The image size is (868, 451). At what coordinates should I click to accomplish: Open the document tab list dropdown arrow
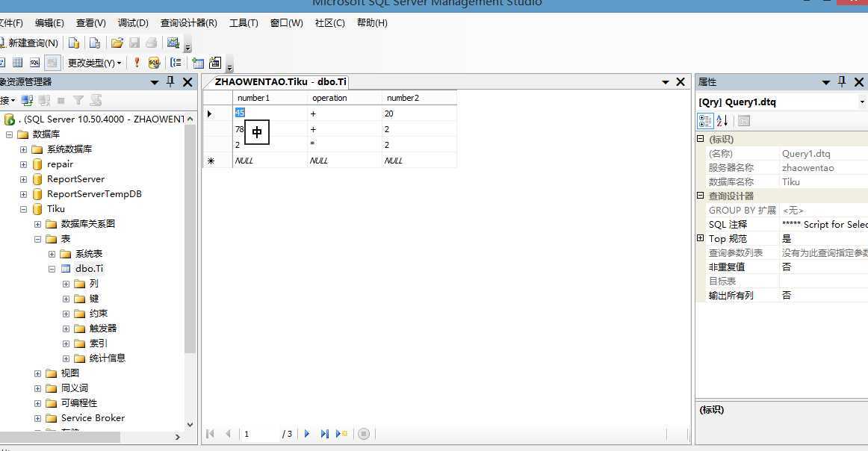(666, 82)
